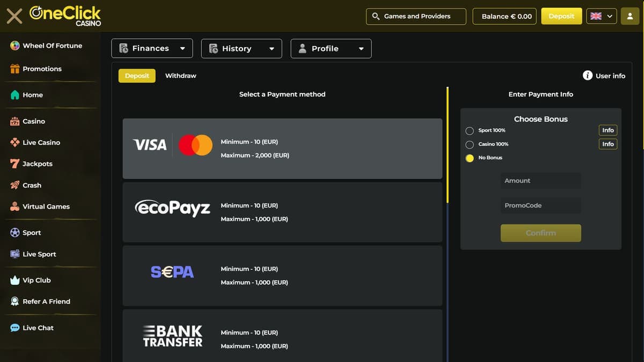
Task: Click the Virtual Games icon
Action: (15, 206)
